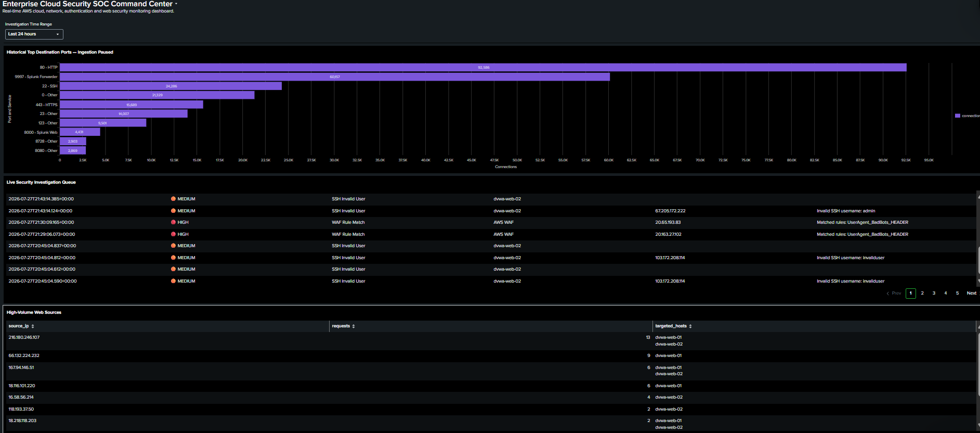Click the requests column header
Image resolution: width=980 pixels, height=433 pixels.
click(491, 326)
